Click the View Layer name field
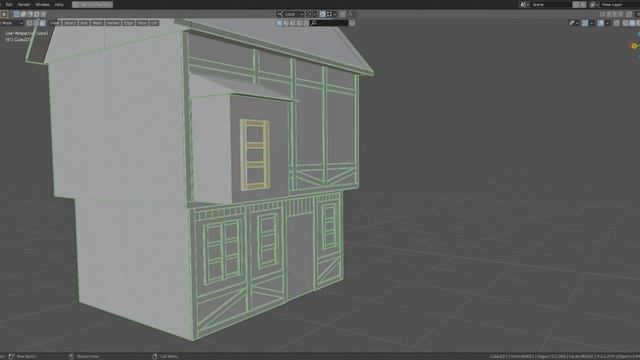The image size is (640, 360). [620, 4]
